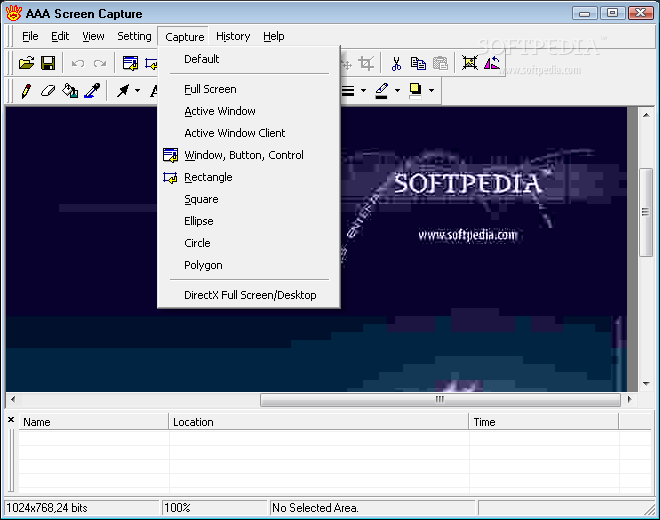Close the open Capture menu

pyautogui.click(x=184, y=37)
